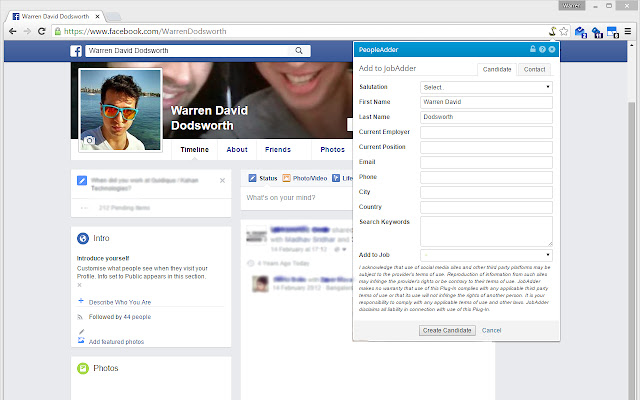The image size is (640, 400).
Task: Click Facebook logo in blue header
Action: point(75,50)
